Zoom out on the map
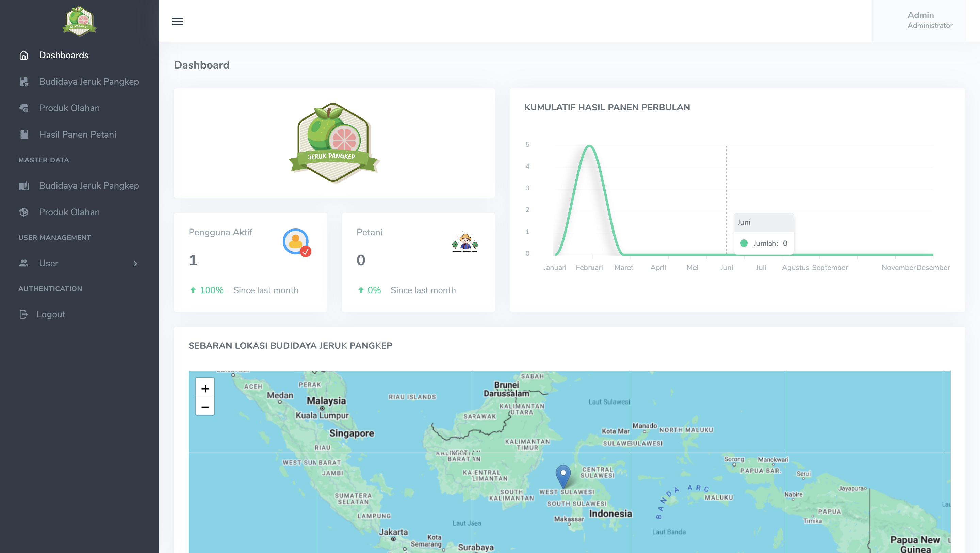The width and height of the screenshot is (980, 553). (x=205, y=407)
